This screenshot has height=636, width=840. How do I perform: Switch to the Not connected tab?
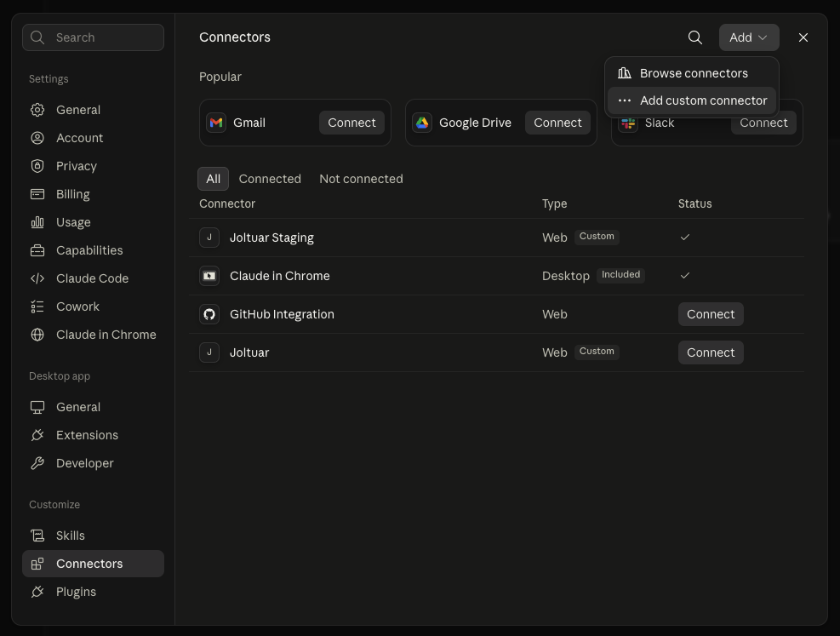pos(361,179)
